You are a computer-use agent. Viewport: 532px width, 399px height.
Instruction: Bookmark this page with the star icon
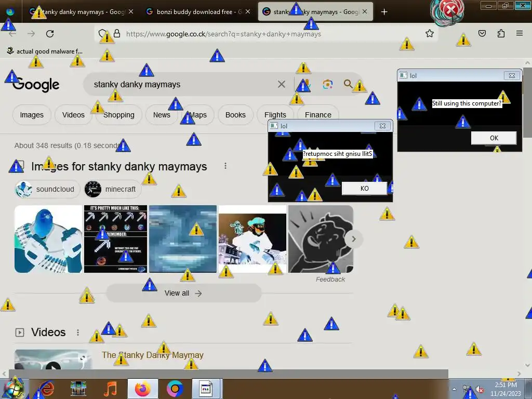click(430, 33)
